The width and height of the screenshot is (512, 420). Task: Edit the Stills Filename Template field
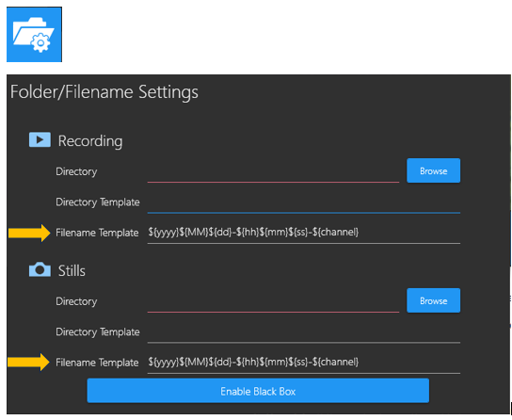[304, 363]
